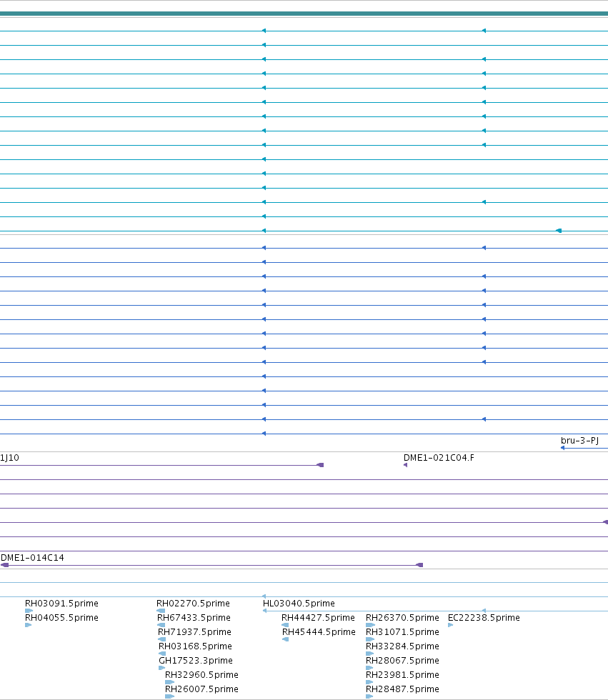Click the purple end block of the 1J10 line
This screenshot has width=608, height=700.
320,465
